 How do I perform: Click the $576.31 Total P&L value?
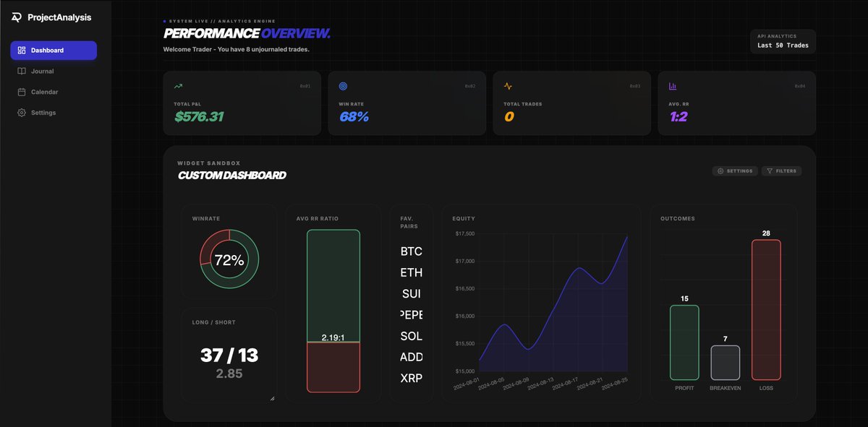(x=199, y=116)
